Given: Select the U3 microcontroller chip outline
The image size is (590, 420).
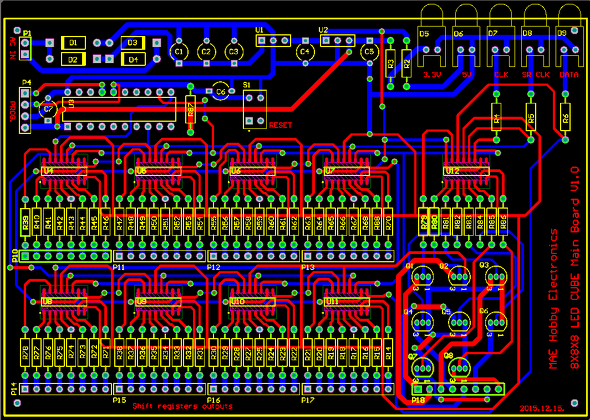Looking at the screenshot, I should click(x=119, y=109).
